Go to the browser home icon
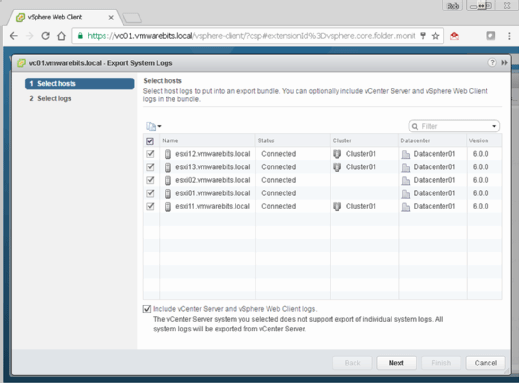Screen dimensions: 519x383 tap(61, 36)
